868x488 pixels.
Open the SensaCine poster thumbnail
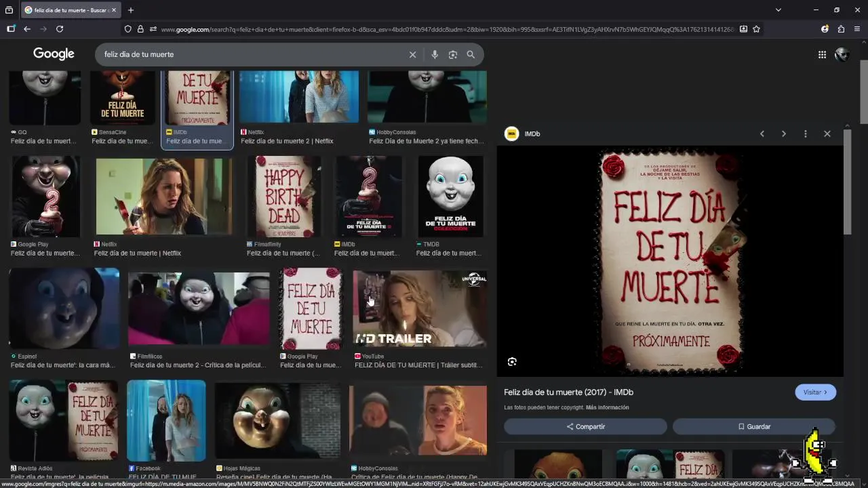click(123, 98)
